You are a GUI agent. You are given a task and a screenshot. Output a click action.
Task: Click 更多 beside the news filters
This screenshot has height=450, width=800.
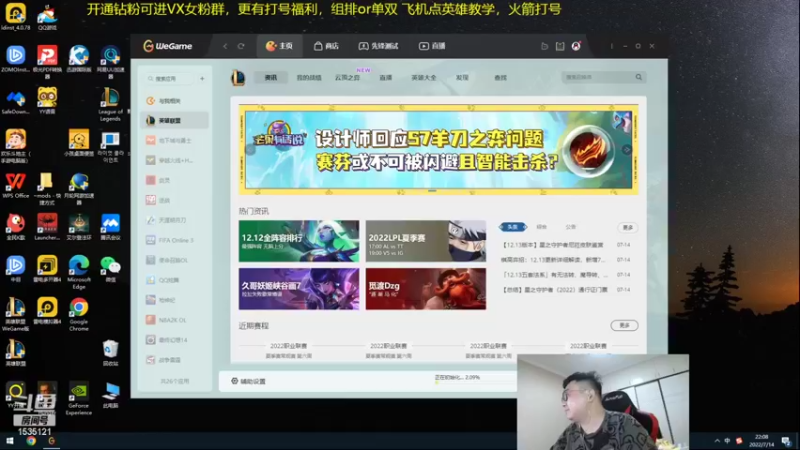point(628,228)
